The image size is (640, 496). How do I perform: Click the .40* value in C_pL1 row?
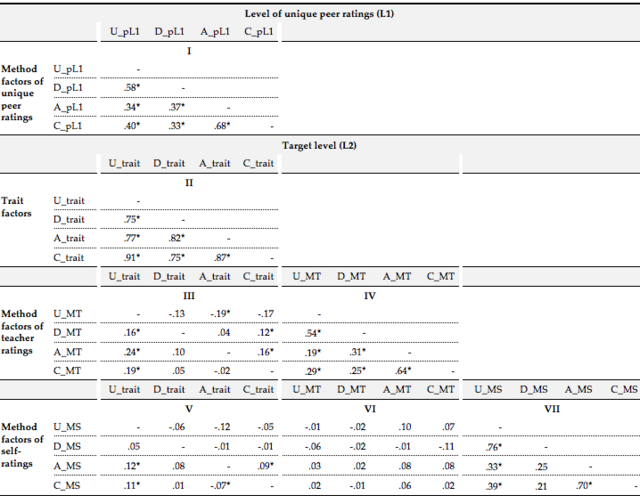coord(132,126)
